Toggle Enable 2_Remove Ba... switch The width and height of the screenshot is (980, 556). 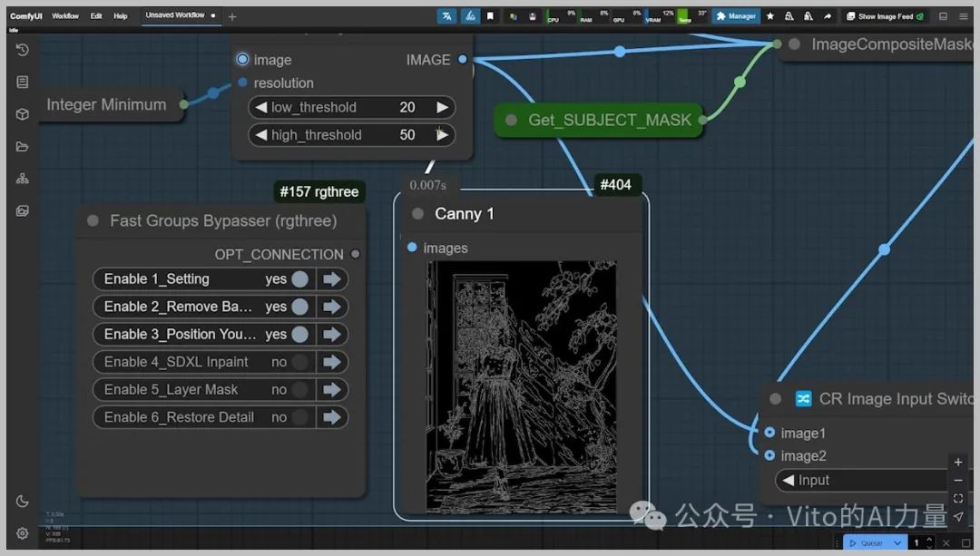coord(300,307)
